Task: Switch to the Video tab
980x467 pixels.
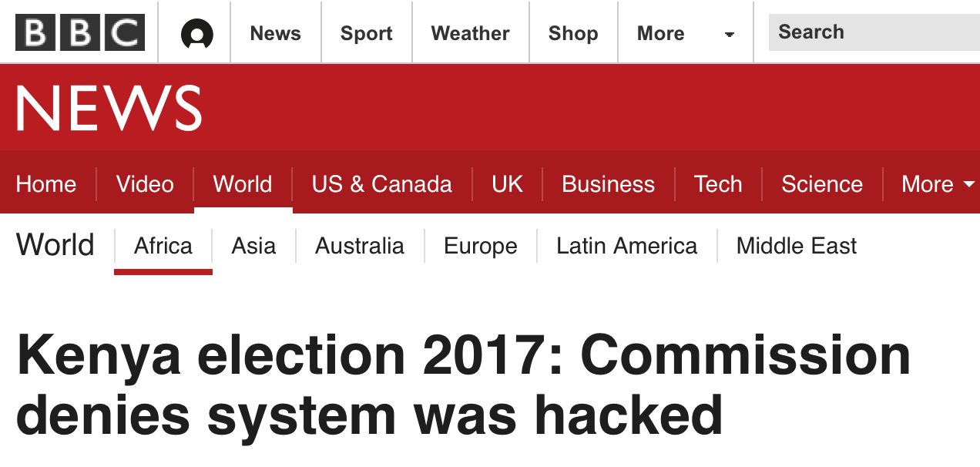Action: coord(145,185)
